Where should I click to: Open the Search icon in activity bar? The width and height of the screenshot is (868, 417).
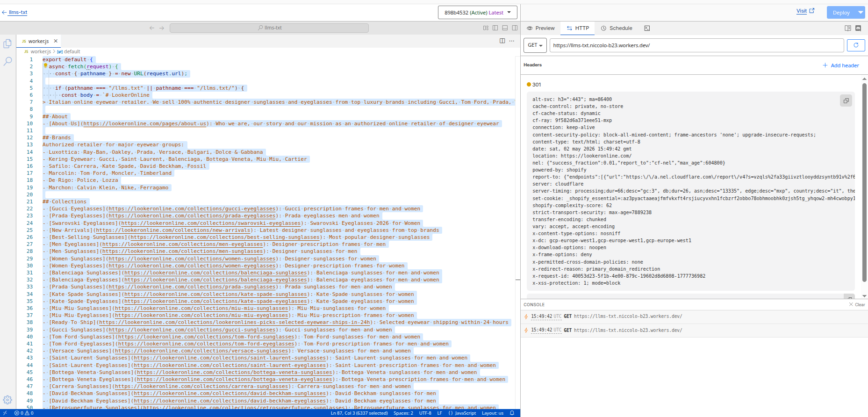click(7, 61)
